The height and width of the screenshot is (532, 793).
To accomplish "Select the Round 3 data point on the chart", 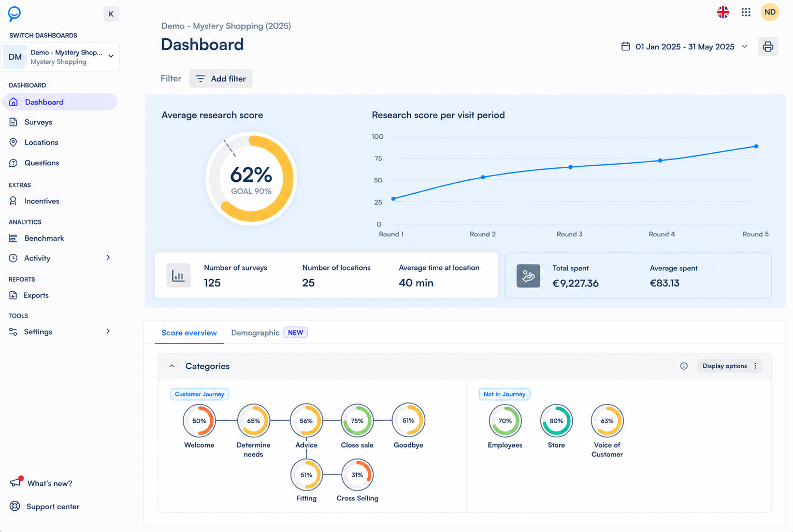I will tap(571, 167).
